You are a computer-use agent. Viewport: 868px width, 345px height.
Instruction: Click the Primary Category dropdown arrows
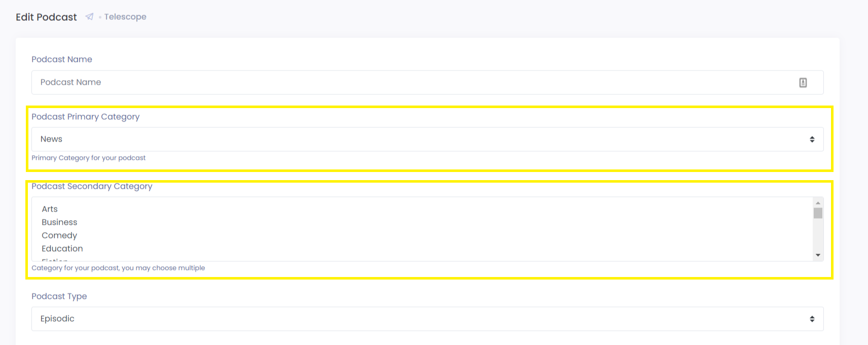pyautogui.click(x=812, y=140)
